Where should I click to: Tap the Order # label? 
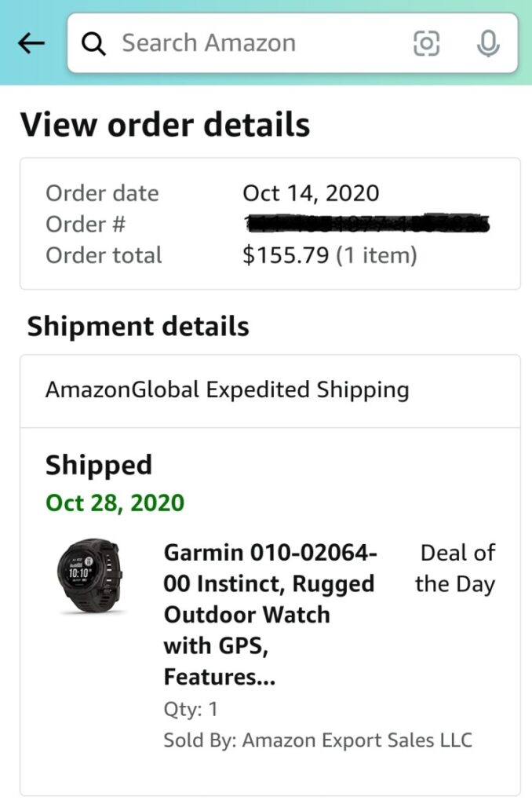point(86,224)
